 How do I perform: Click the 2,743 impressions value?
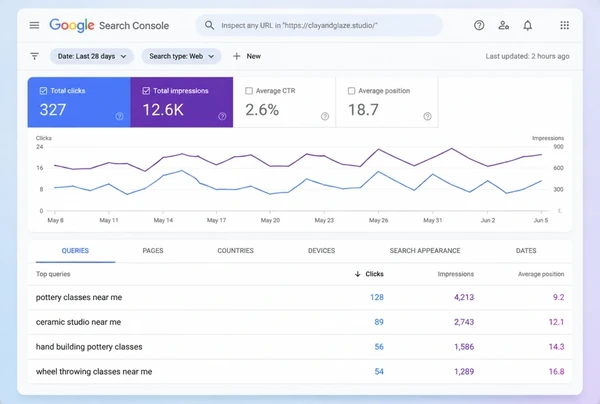click(464, 322)
